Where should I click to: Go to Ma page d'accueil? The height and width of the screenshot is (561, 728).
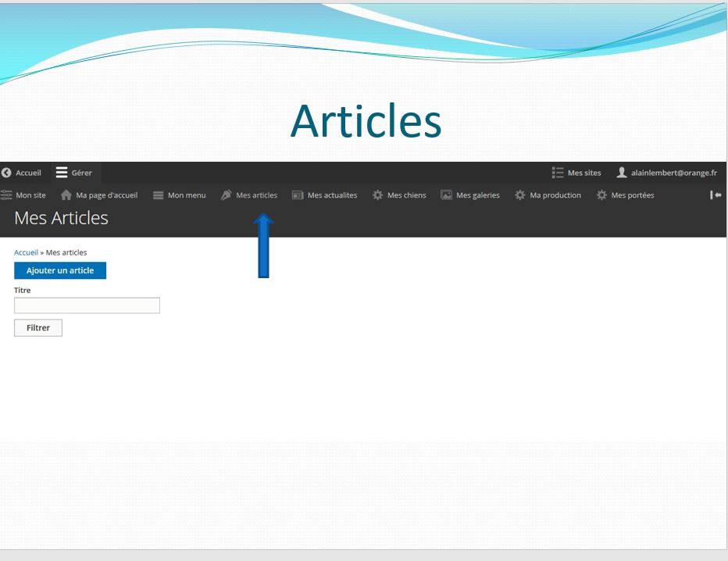[x=99, y=195]
